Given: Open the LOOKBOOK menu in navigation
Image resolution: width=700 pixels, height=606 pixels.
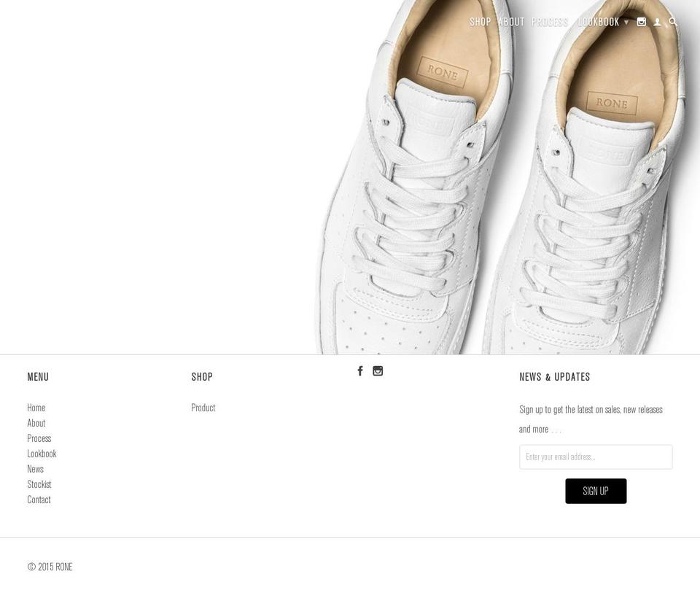Looking at the screenshot, I should tap(598, 22).
